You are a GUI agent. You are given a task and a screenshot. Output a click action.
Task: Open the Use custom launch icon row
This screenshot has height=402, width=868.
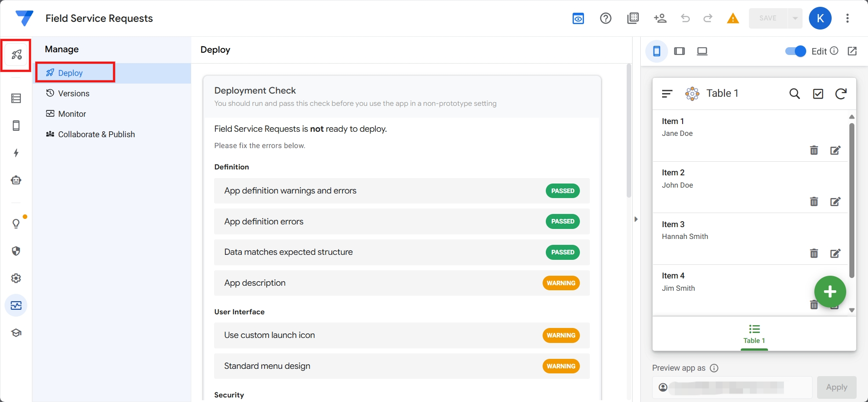click(402, 335)
